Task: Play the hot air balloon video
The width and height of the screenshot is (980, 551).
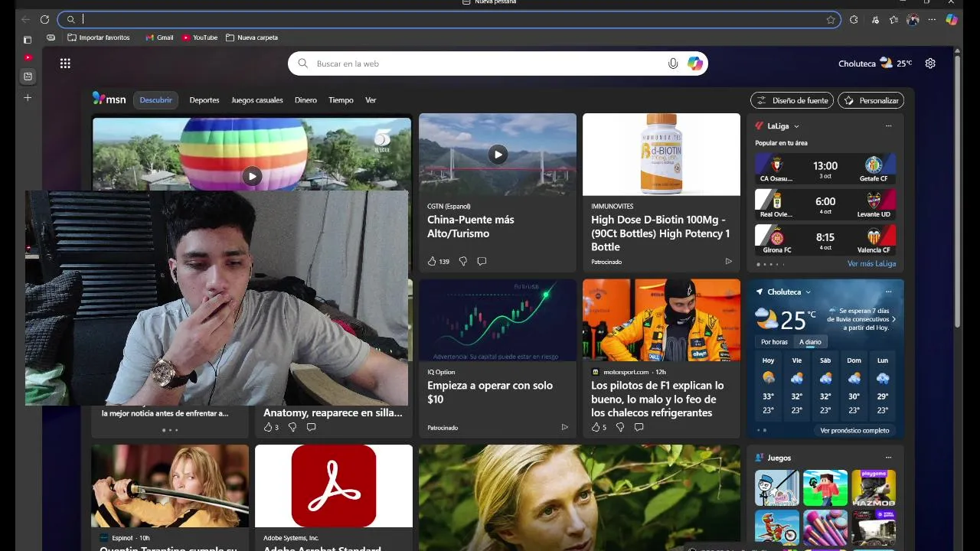Action: (252, 177)
